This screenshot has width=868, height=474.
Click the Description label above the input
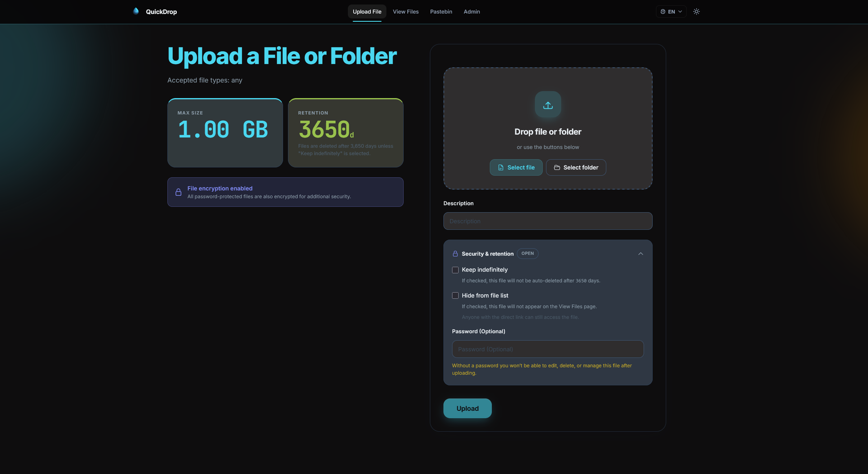coord(458,204)
